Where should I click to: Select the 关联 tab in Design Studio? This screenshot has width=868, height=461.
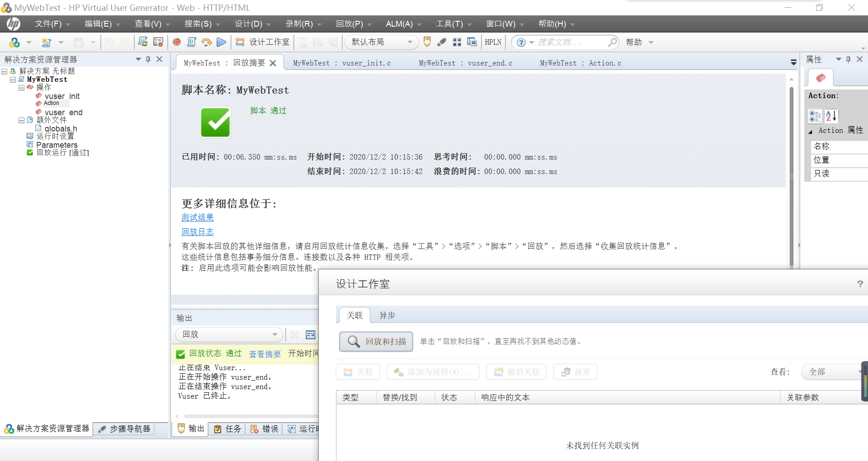(354, 315)
